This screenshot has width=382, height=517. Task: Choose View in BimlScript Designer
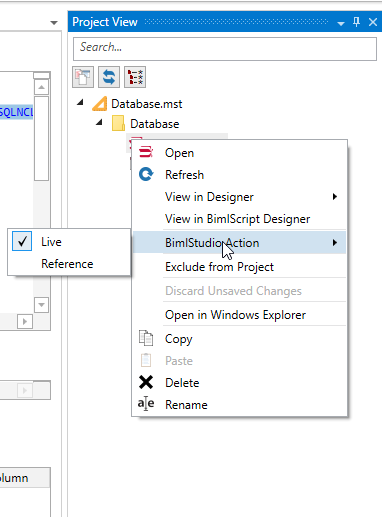[239, 219]
